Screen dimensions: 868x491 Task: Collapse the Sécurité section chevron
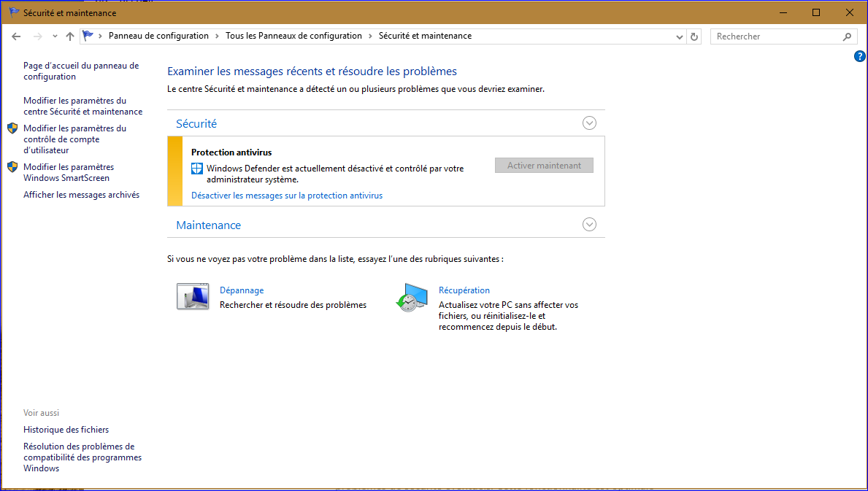click(589, 123)
